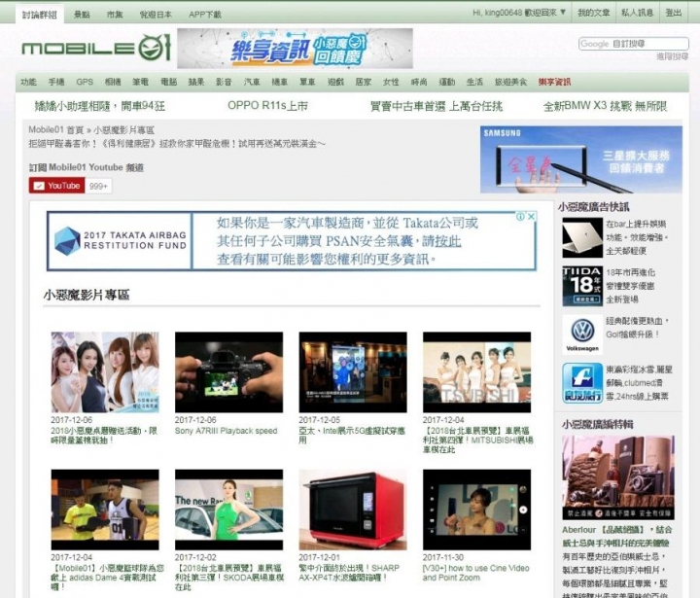The image size is (700, 598).
Task: Open the SHARP AX-XP4T title link
Action: (x=349, y=573)
